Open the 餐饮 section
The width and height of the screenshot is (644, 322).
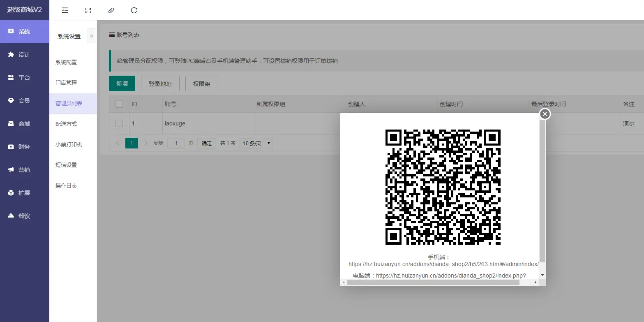click(x=25, y=216)
